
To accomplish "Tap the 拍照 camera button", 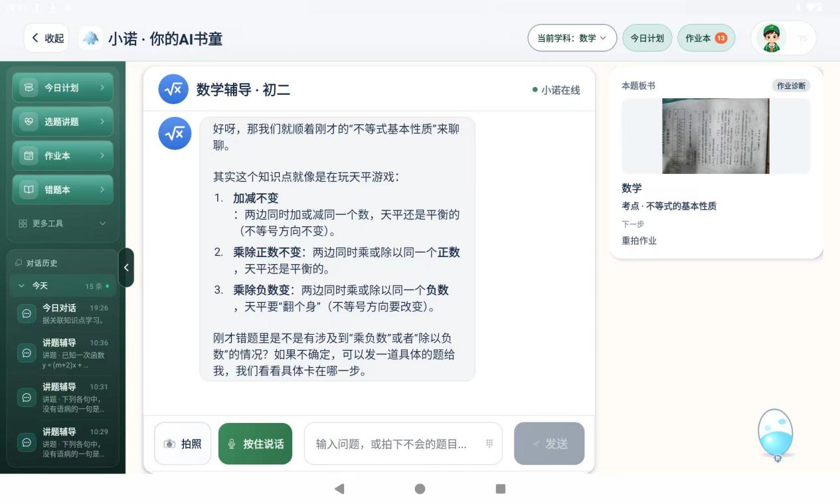I will tap(183, 444).
